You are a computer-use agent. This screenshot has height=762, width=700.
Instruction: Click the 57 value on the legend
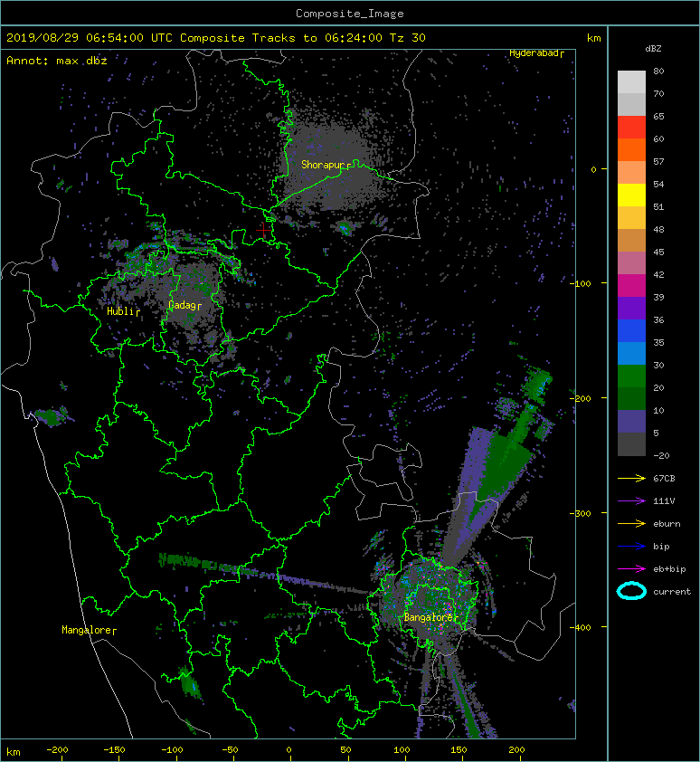click(x=658, y=161)
